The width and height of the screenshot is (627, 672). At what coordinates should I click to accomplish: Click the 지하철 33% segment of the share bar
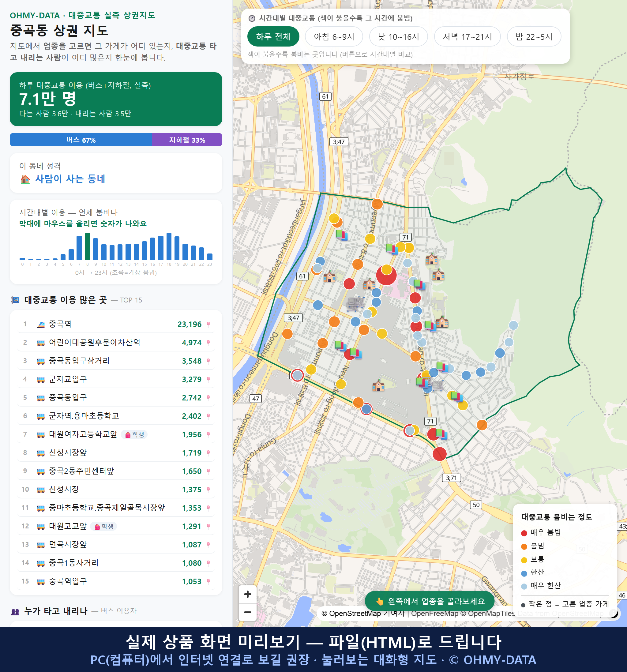click(187, 140)
